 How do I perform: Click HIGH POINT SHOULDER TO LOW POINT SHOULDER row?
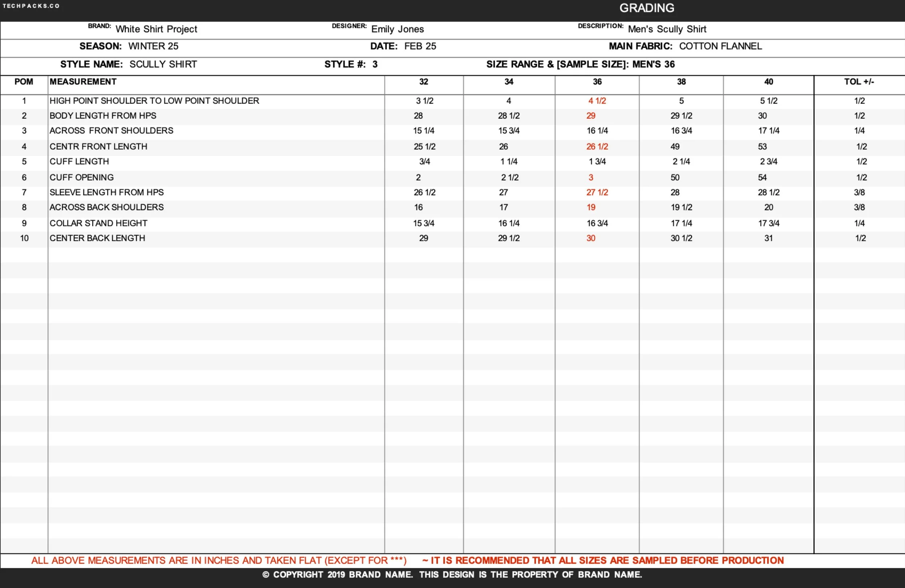154,101
